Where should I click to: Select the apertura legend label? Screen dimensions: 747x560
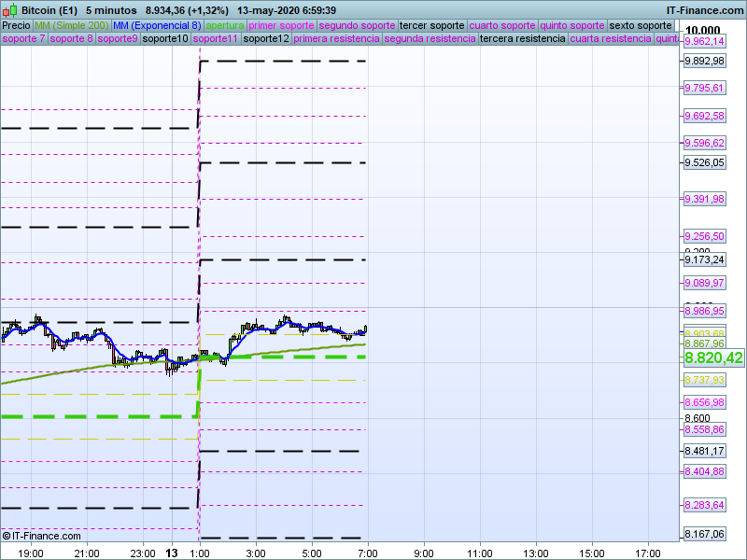[224, 25]
